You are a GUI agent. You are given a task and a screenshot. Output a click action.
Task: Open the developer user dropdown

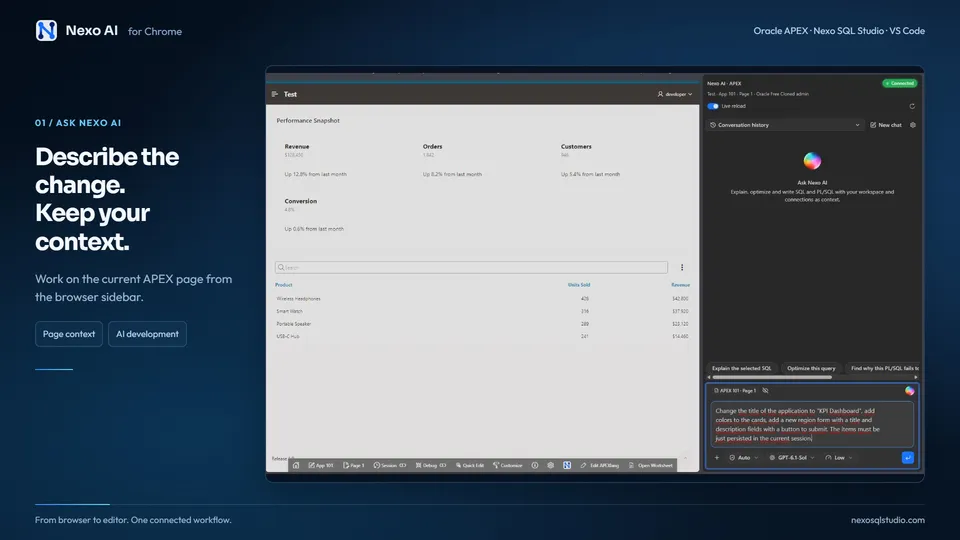[675, 94]
